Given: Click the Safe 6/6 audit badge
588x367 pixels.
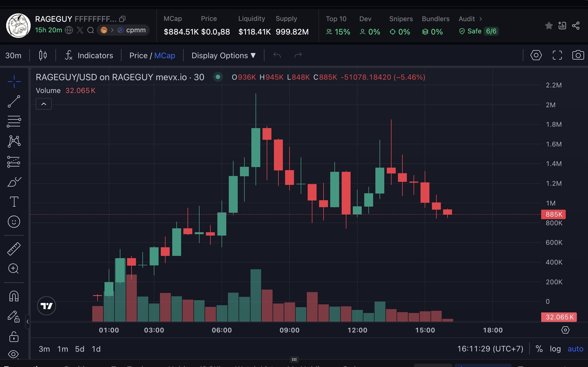Looking at the screenshot, I should (478, 31).
